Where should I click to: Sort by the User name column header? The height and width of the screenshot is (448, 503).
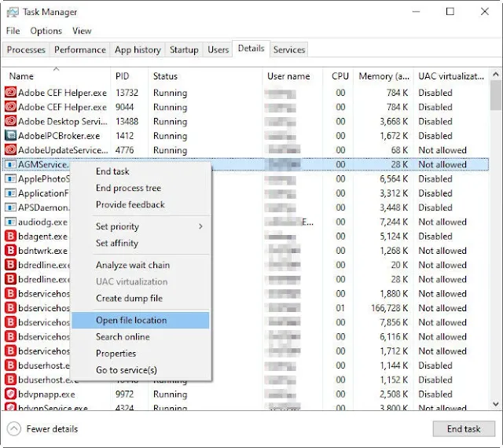tap(292, 76)
